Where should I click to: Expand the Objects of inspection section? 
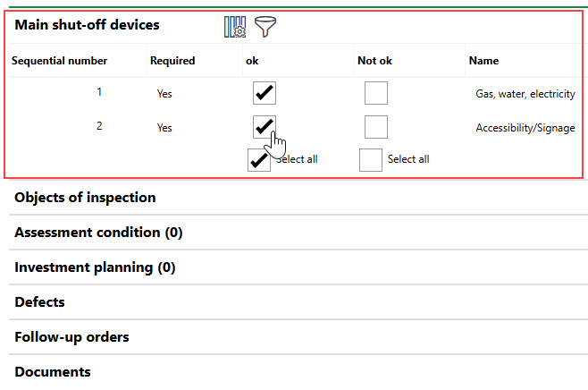85,198
